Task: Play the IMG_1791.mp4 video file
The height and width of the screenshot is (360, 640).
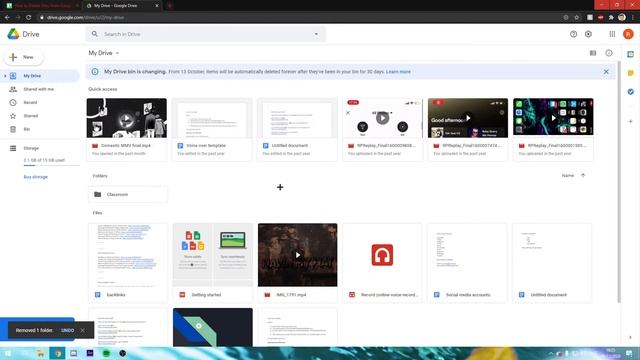Action: (298, 255)
